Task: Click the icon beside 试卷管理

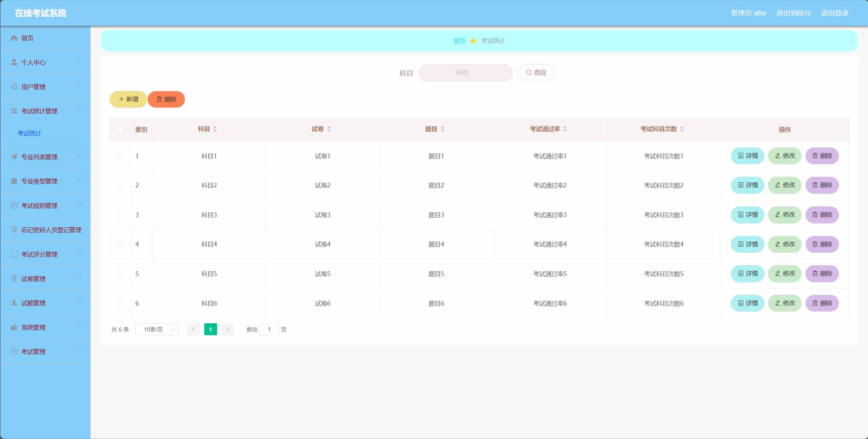Action: coord(14,278)
